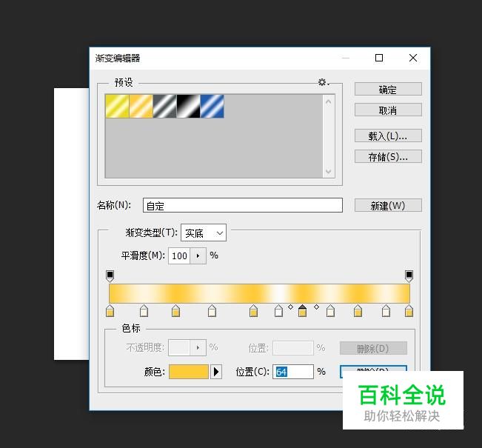Click the gradient preview bar
This screenshot has width=482, height=448.
(x=259, y=293)
